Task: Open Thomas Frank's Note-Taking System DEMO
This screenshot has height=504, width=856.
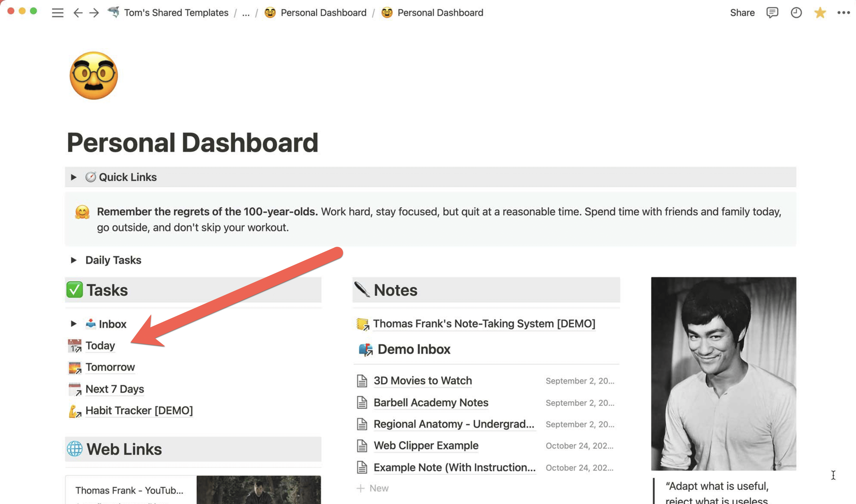Action: coord(484,323)
